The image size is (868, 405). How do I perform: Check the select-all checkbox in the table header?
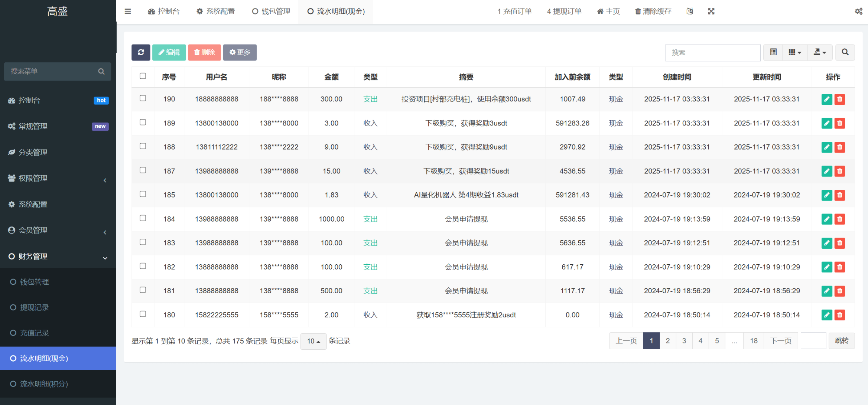pyautogui.click(x=143, y=76)
